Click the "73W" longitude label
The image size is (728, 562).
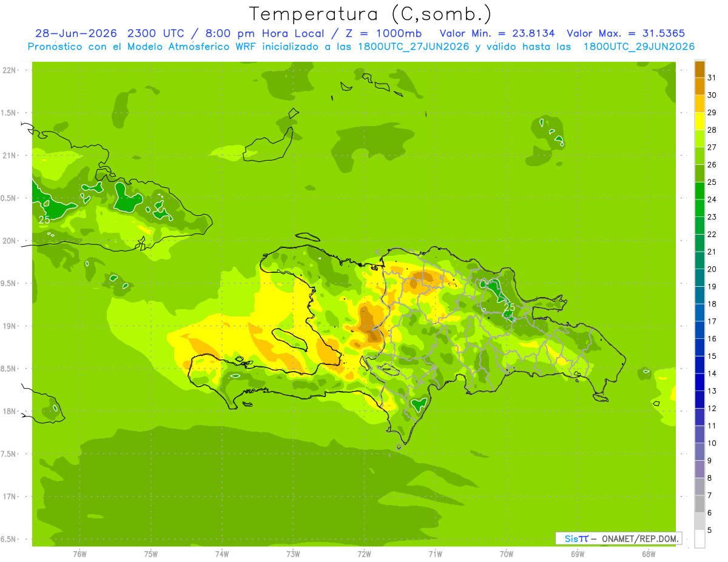point(293,554)
